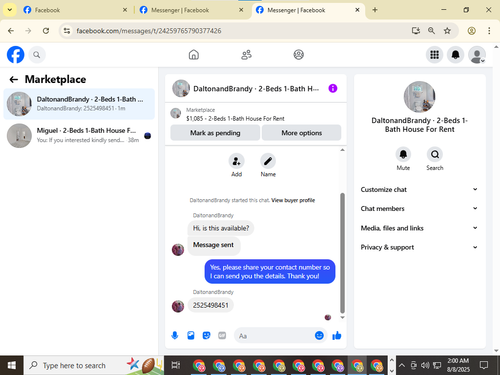Screen dimensions: 500x375
Task: Open the Facebook menu grid icon
Action: coord(434,55)
